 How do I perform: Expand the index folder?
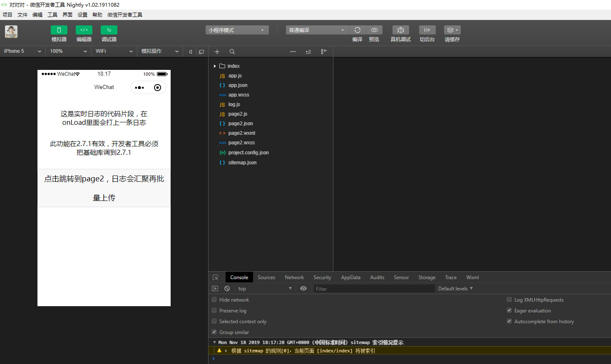click(x=215, y=66)
